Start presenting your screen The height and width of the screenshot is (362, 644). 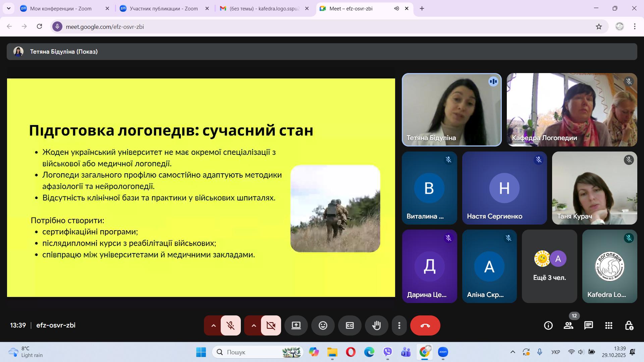296,325
